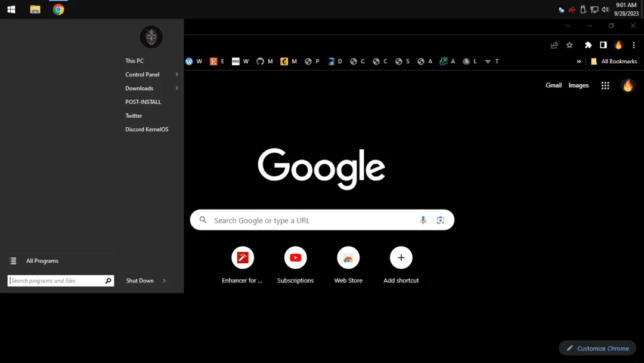Open the bookmark labeled D

pyautogui.click(x=335, y=61)
